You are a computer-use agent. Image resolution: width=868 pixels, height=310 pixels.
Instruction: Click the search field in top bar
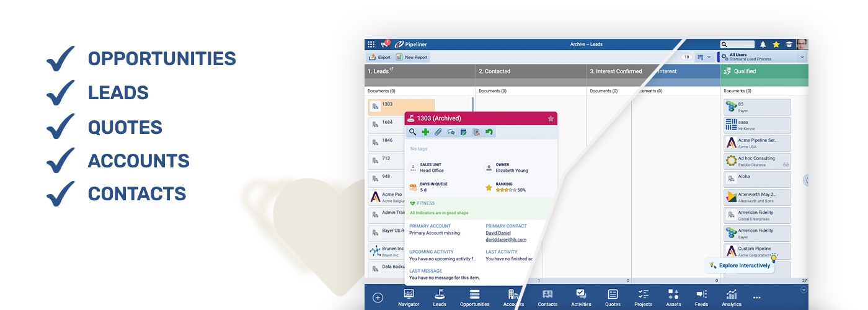(737, 45)
